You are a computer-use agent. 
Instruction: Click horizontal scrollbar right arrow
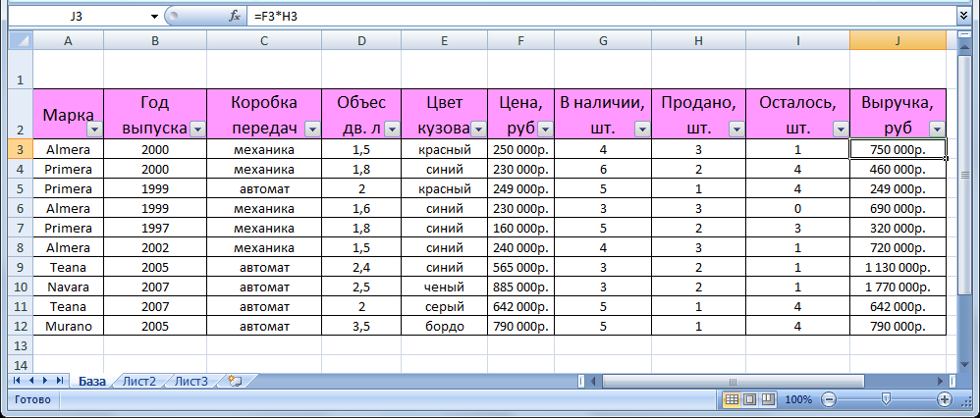tap(940, 381)
